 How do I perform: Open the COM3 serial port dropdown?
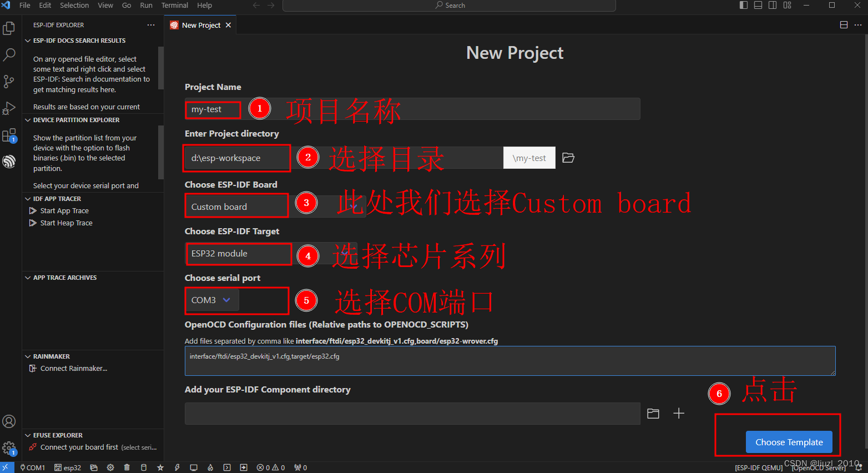point(212,300)
